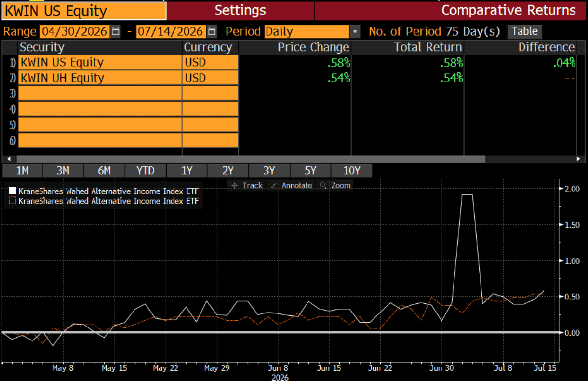Click the horizontal table scrollbar thumb
This screenshot has width=588, height=381.
(x=251, y=159)
